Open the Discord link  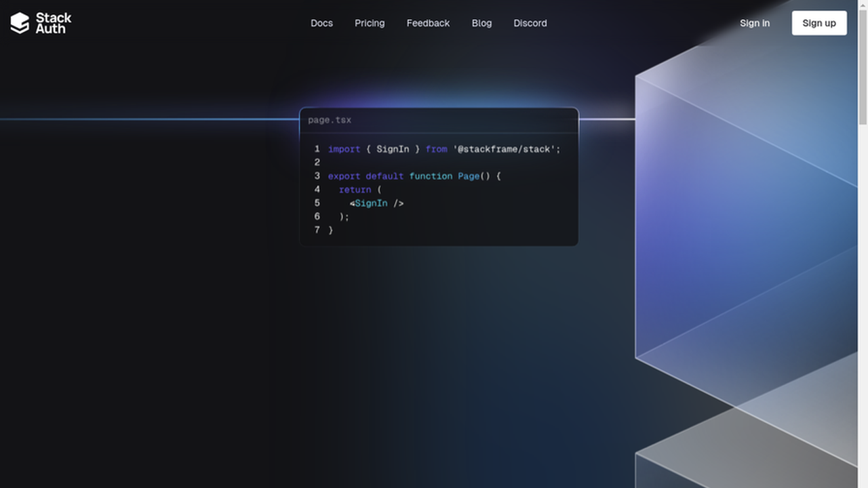click(530, 23)
